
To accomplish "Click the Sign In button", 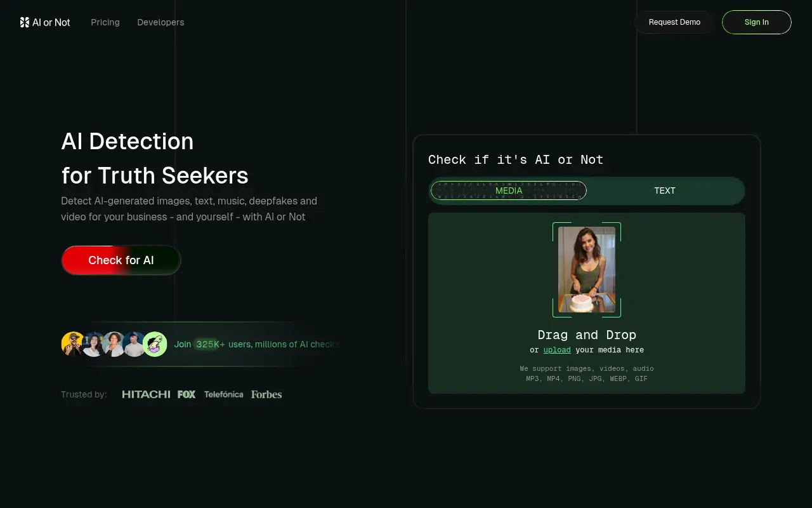I will click(756, 22).
